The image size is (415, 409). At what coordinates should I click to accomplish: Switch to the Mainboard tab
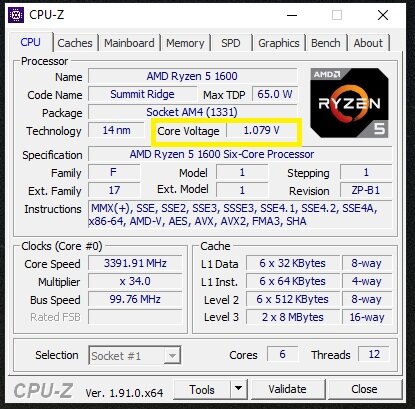(129, 43)
